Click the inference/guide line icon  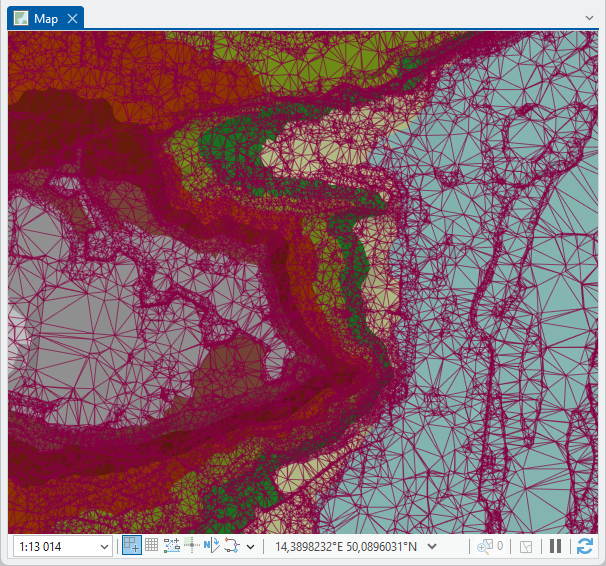coord(191,545)
